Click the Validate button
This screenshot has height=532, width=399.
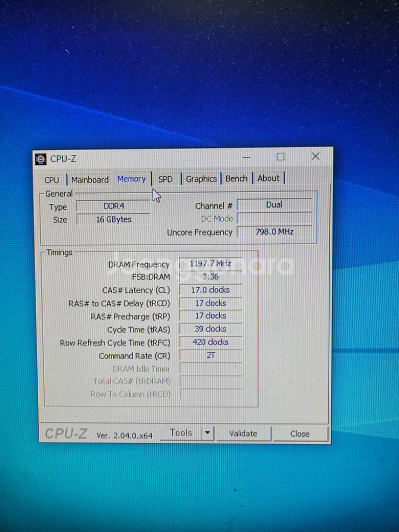(x=243, y=434)
